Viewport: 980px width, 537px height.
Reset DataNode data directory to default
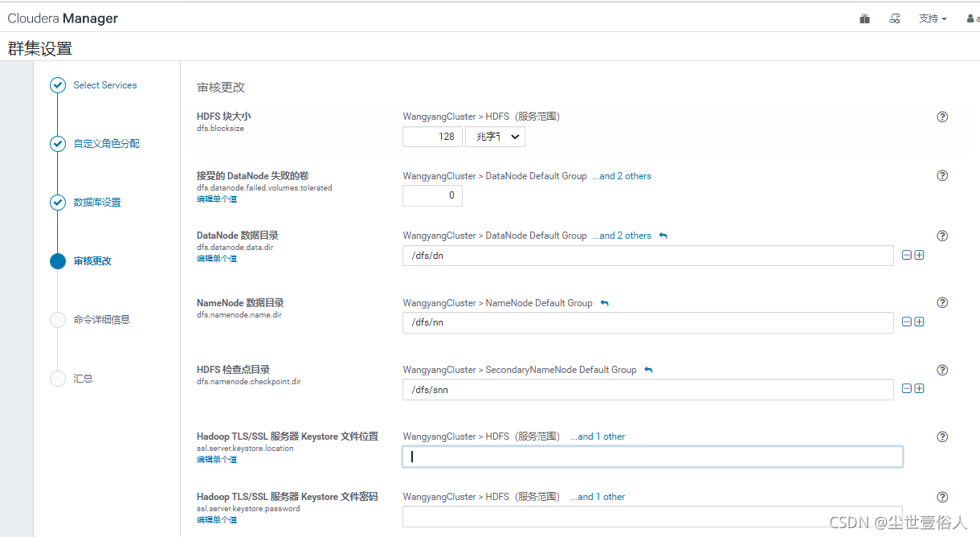coord(664,236)
